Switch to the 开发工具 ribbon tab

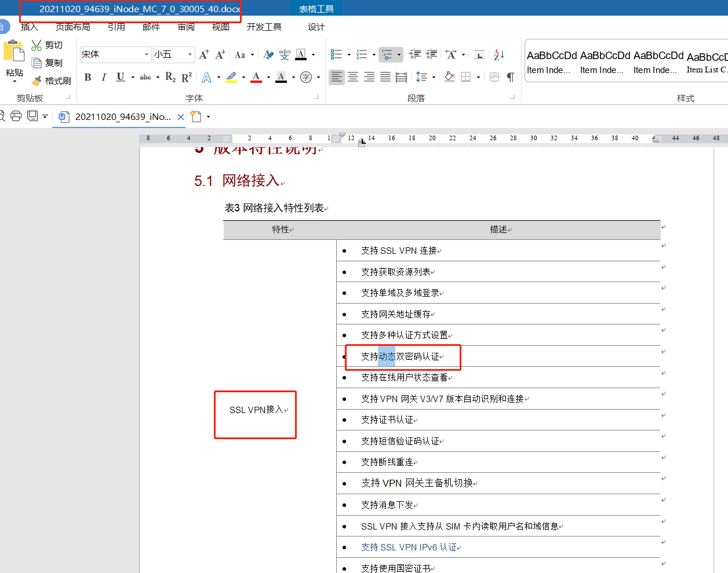click(264, 27)
